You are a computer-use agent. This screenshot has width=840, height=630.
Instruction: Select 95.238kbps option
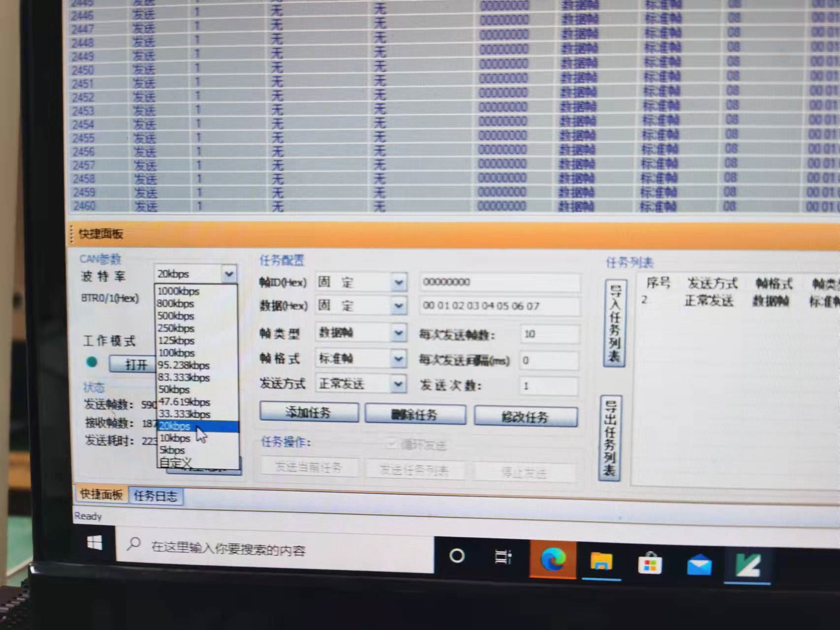pyautogui.click(x=197, y=365)
